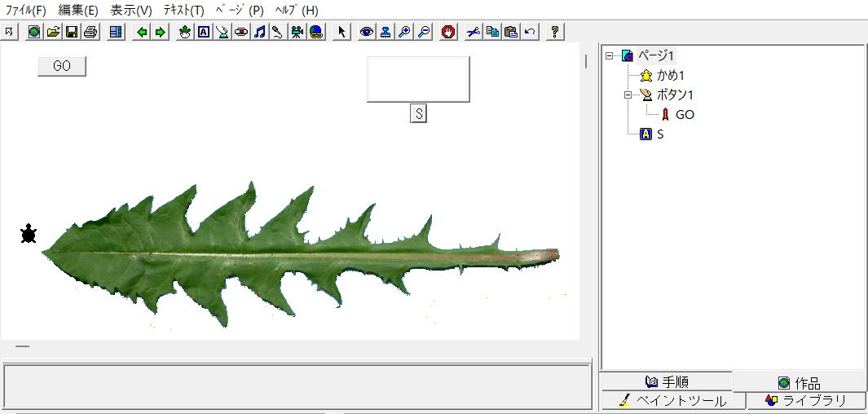Save project with the floppy disk icon
868x414 pixels.
click(x=72, y=32)
